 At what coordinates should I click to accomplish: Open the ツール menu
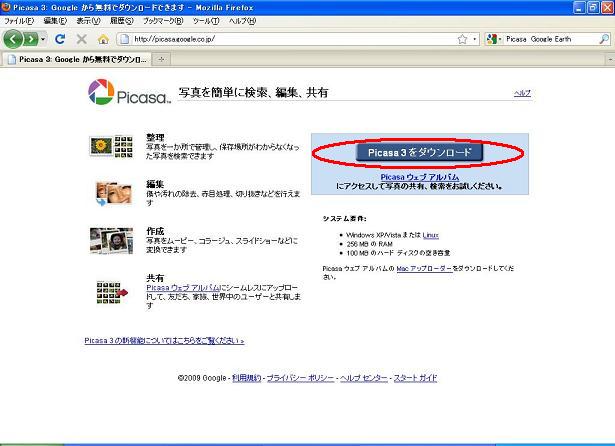pyautogui.click(x=206, y=21)
